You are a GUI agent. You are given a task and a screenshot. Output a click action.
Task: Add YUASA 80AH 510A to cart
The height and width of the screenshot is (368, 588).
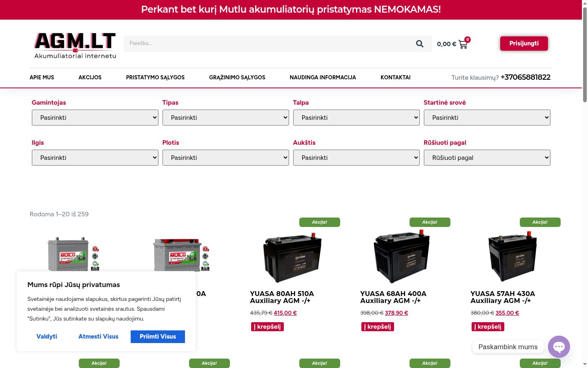tap(267, 327)
